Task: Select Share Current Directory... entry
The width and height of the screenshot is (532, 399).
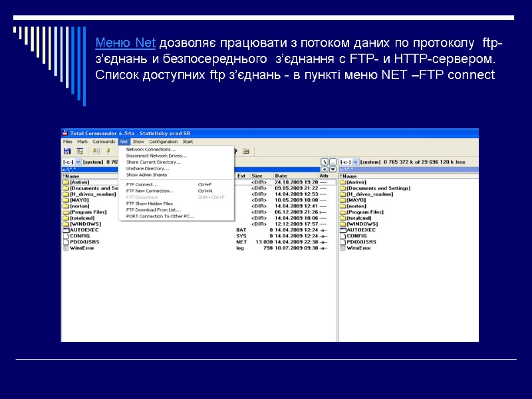Action: 176,162
